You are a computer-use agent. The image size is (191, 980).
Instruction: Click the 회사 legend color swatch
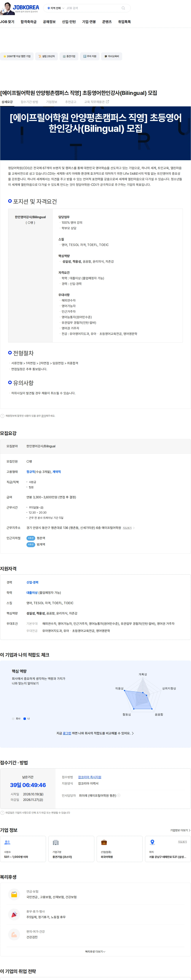(13, 719)
